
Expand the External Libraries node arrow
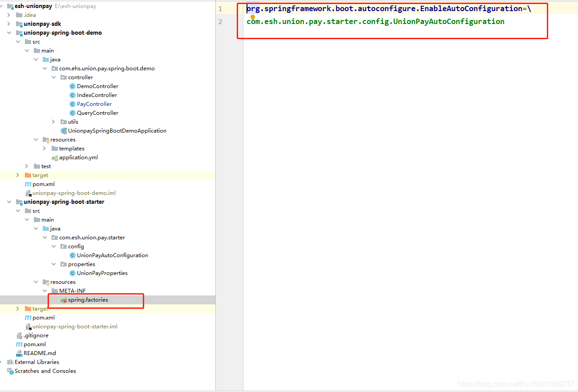coord(2,362)
